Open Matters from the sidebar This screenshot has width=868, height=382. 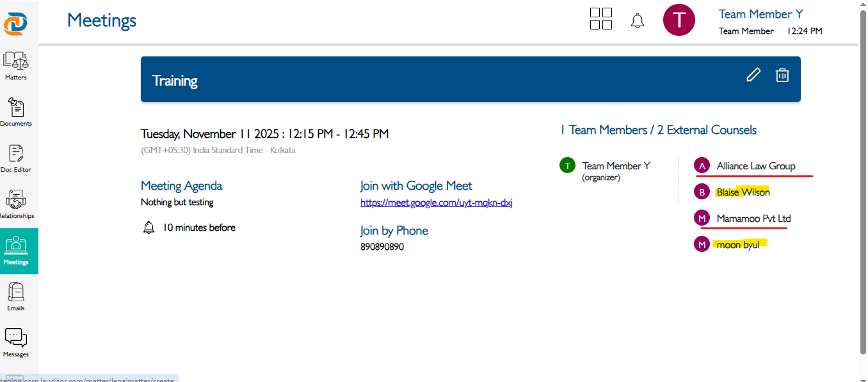16,65
